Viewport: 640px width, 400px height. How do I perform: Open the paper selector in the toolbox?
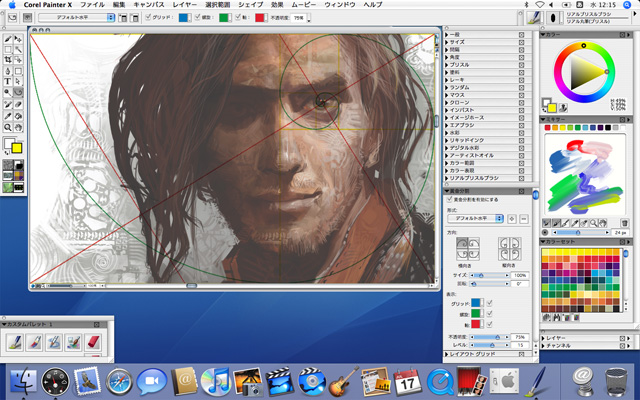point(8,165)
